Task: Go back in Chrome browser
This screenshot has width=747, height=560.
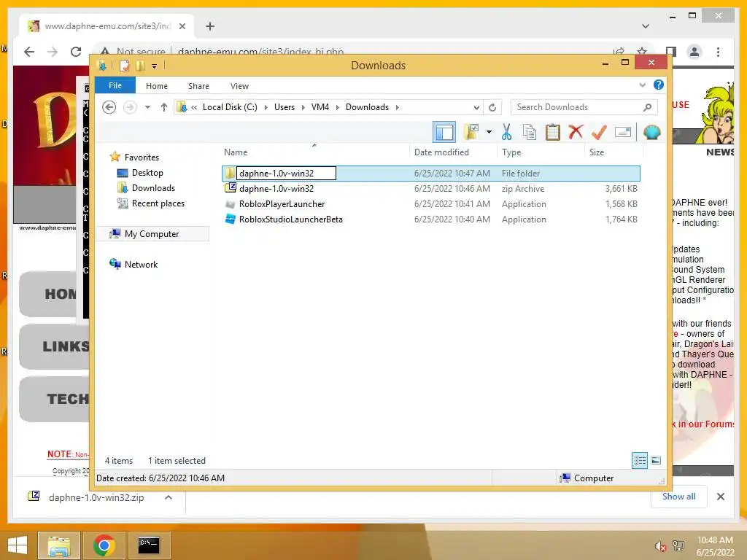Action: pos(29,52)
